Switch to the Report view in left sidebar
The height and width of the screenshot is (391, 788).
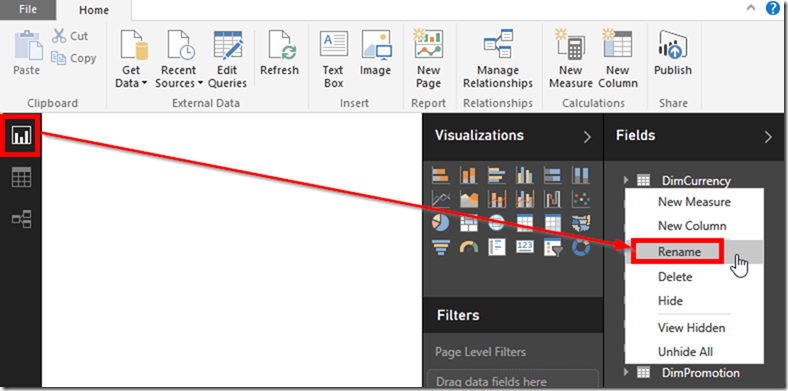(x=21, y=135)
